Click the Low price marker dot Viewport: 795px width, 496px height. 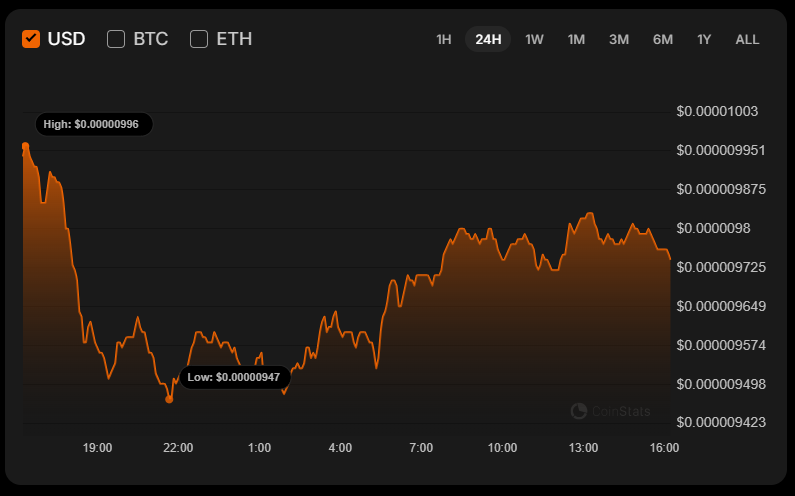pos(169,399)
